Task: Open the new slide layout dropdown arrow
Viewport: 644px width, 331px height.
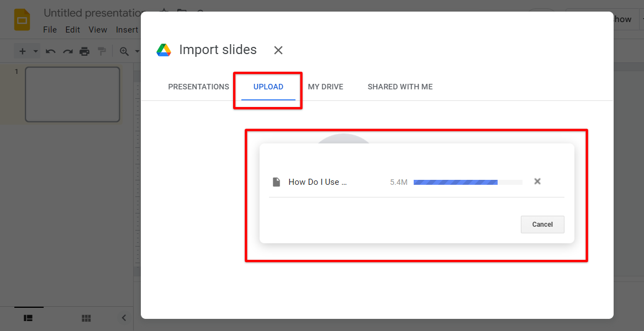Action: tap(34, 51)
